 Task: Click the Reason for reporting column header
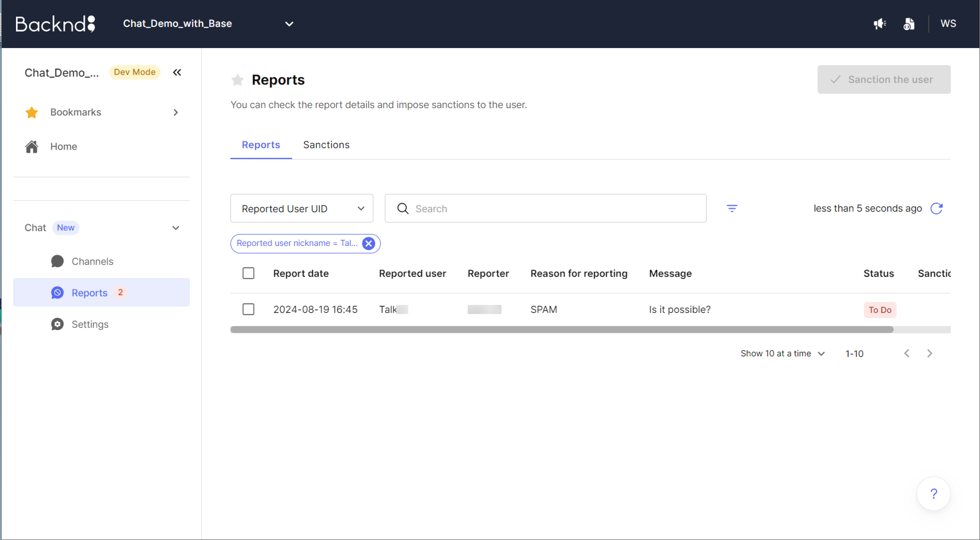pyautogui.click(x=579, y=274)
